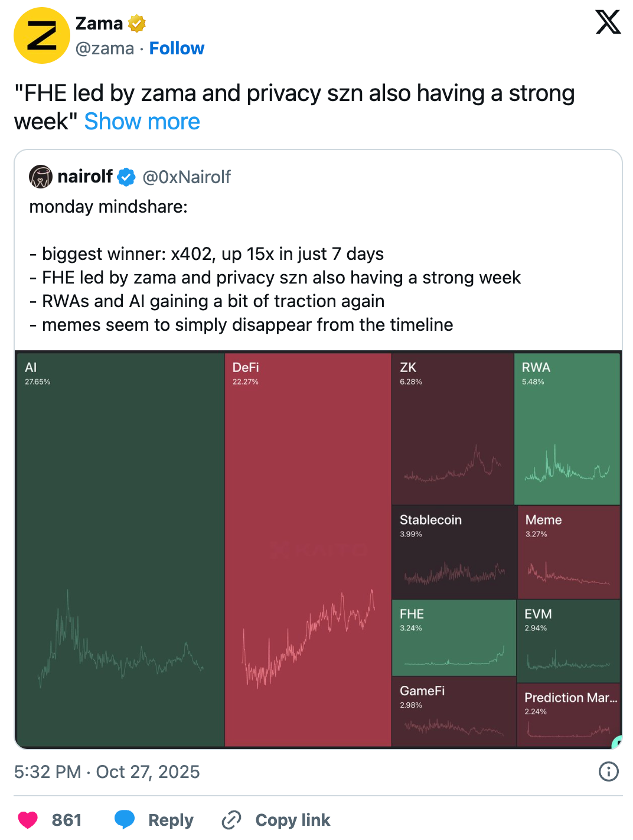Screen dimensions: 633x840
Task: Follow the Zama account
Action: point(177,48)
